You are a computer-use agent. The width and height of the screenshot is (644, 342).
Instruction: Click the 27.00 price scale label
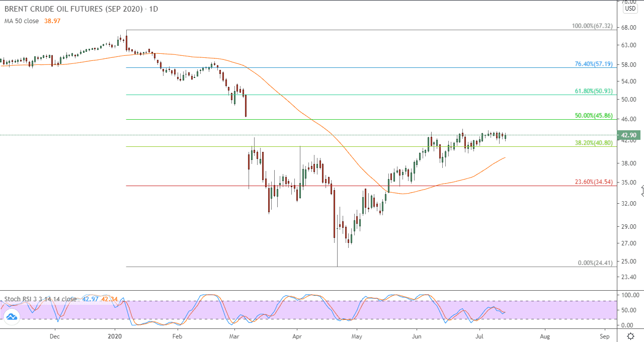pyautogui.click(x=629, y=243)
